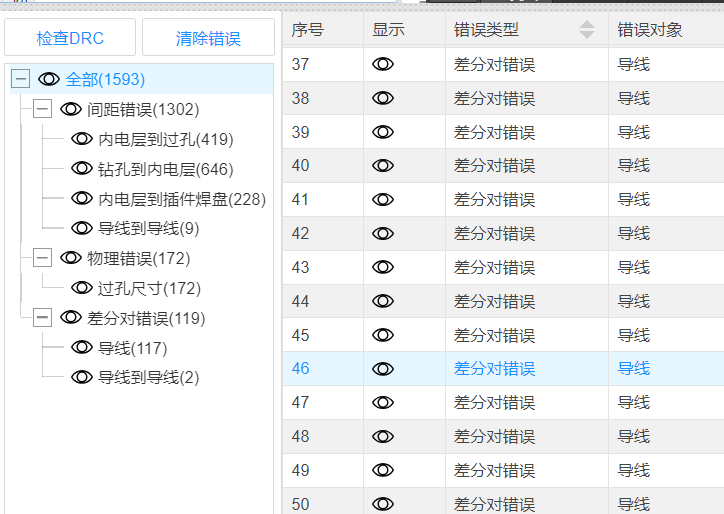Toggle eye icon for 内电层到插件焊盘(228)
The width and height of the screenshot is (724, 514).
[x=82, y=199]
